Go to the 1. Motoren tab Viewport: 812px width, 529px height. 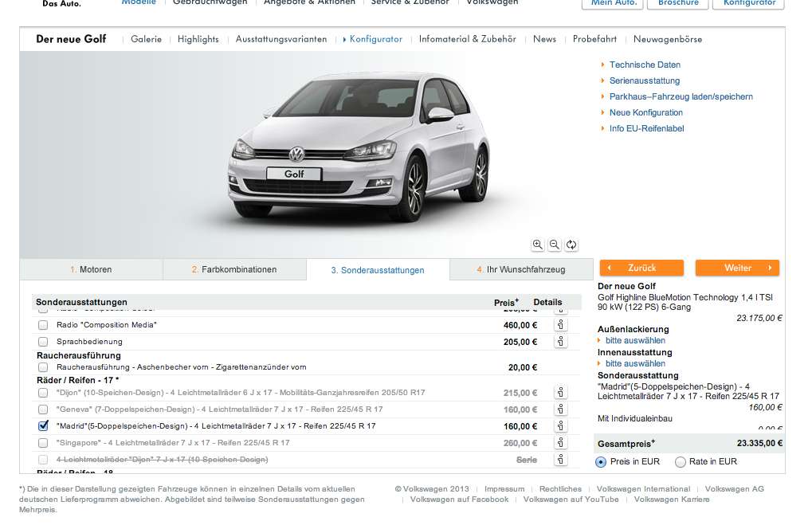(91, 269)
